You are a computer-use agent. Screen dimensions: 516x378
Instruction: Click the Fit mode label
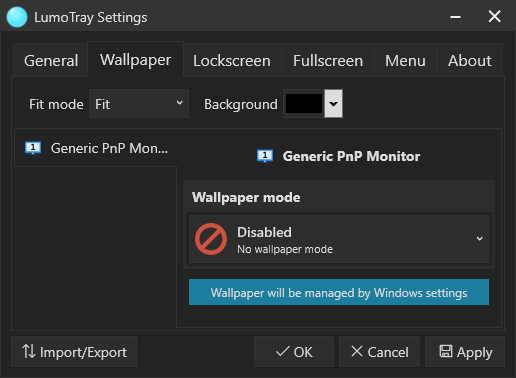(56, 104)
